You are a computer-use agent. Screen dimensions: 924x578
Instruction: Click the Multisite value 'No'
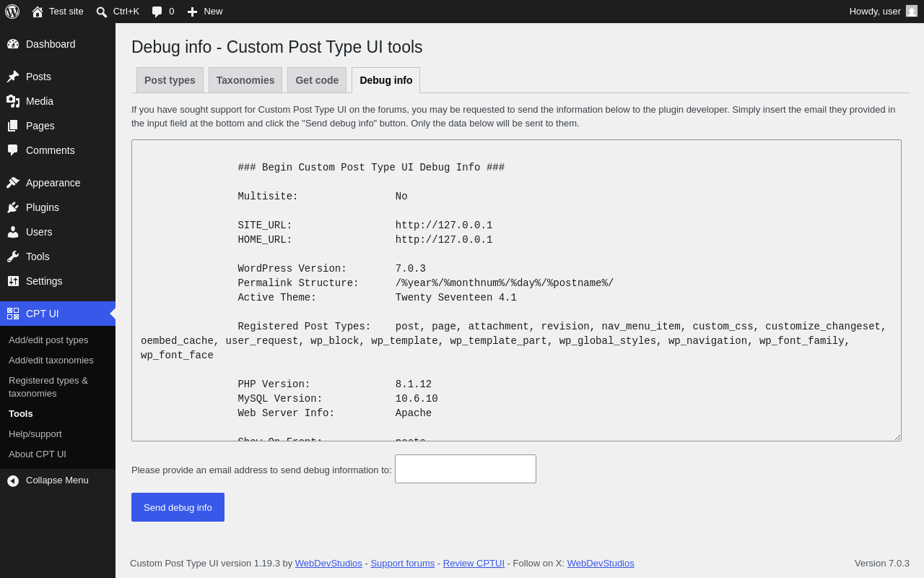click(401, 197)
